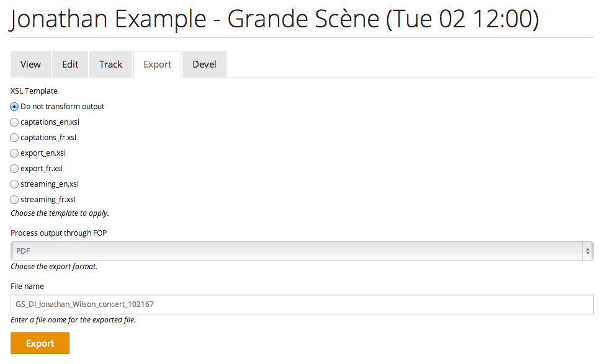Switch to the View tab

(x=30, y=64)
